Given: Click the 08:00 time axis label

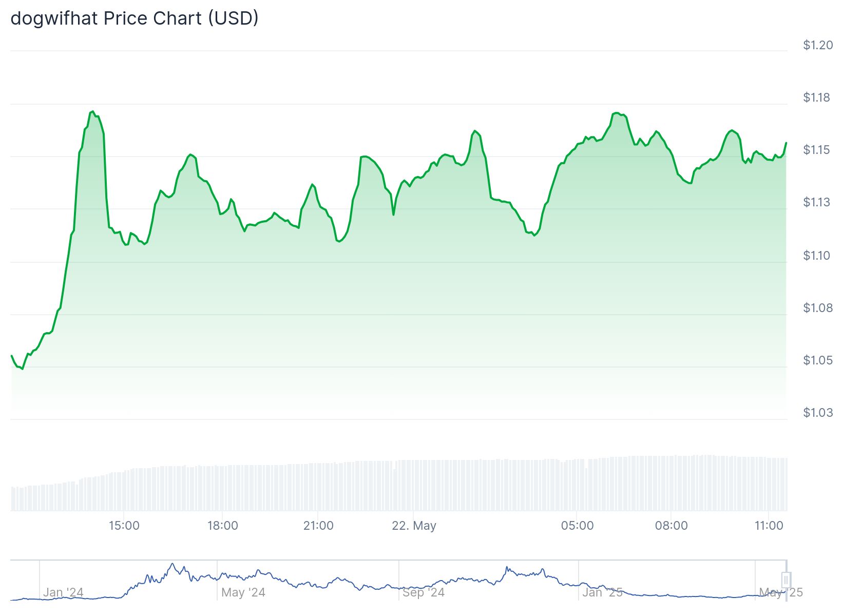Looking at the screenshot, I should click(x=672, y=526).
